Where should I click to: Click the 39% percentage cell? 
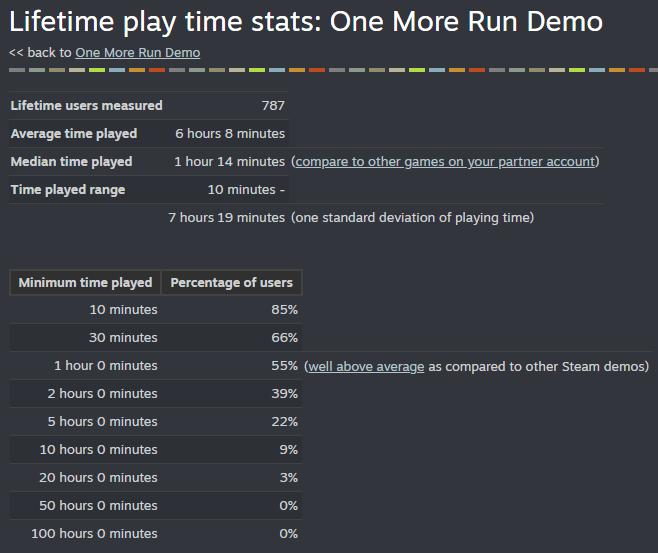[x=284, y=394]
